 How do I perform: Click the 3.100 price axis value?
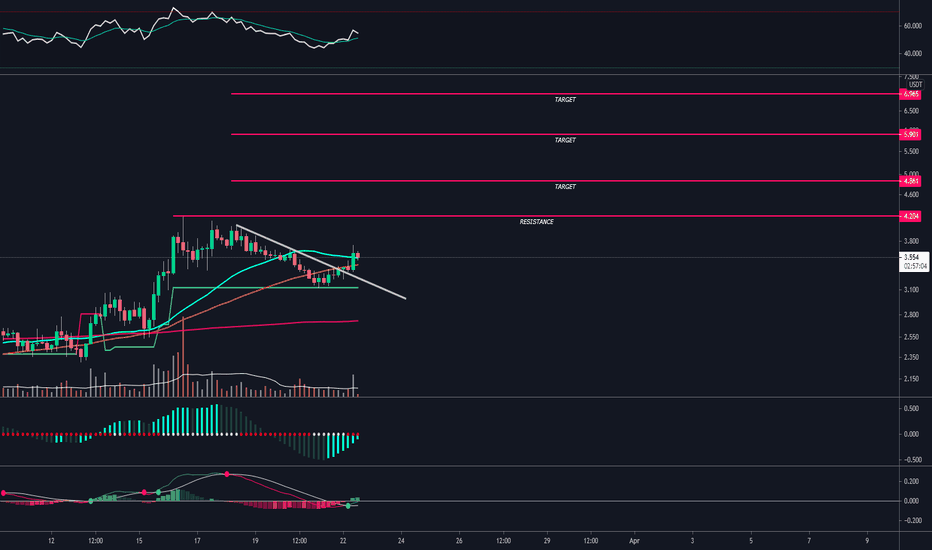coord(911,290)
